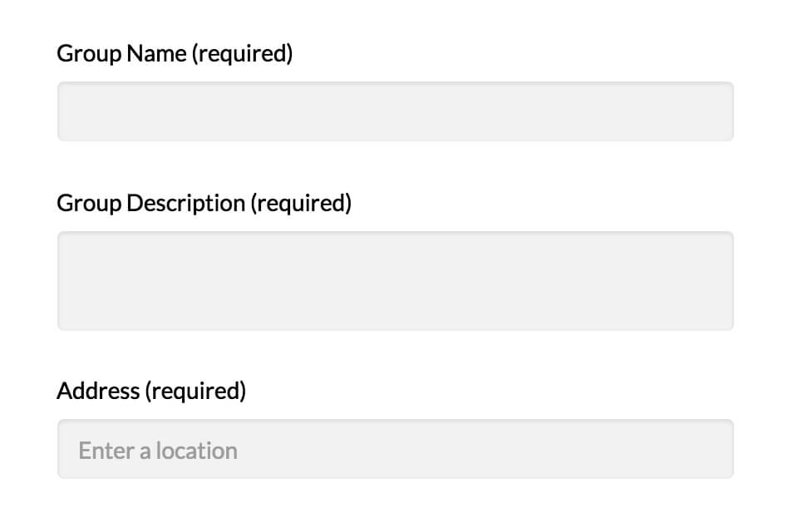Click the 'Group Name (required)' label
Screen dimensions: 798x532
pyautogui.click(x=175, y=54)
